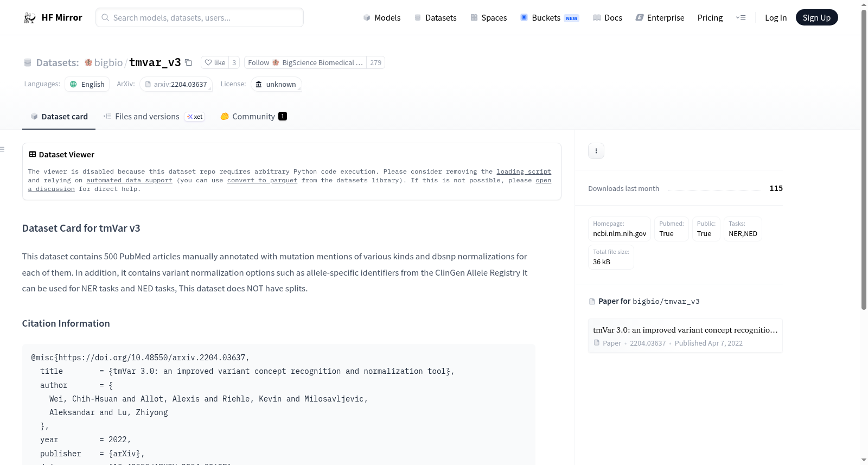
Task: Click the 'Citation Information' heading
Action: (66, 323)
